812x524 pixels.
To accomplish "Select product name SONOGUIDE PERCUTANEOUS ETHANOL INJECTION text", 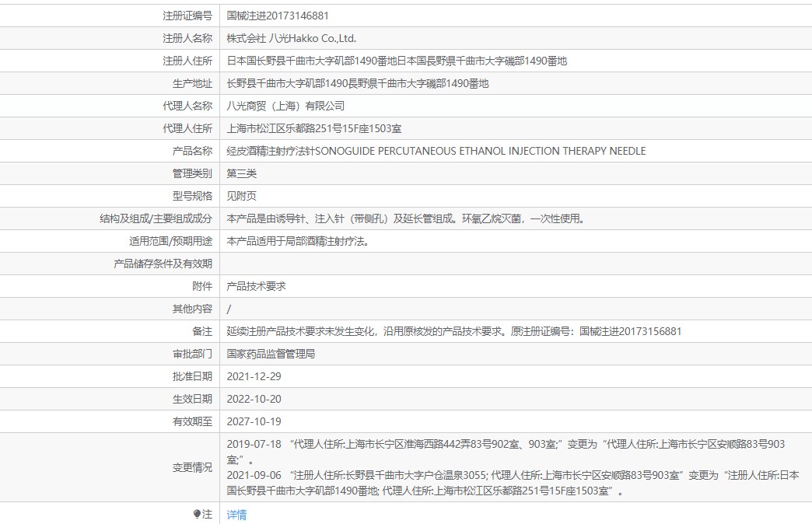I will click(438, 151).
